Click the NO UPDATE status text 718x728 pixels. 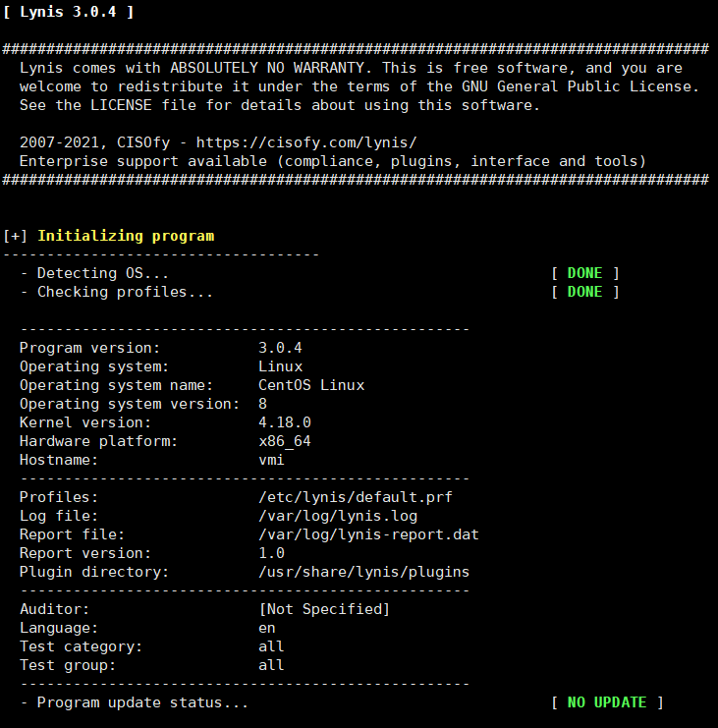[607, 702]
